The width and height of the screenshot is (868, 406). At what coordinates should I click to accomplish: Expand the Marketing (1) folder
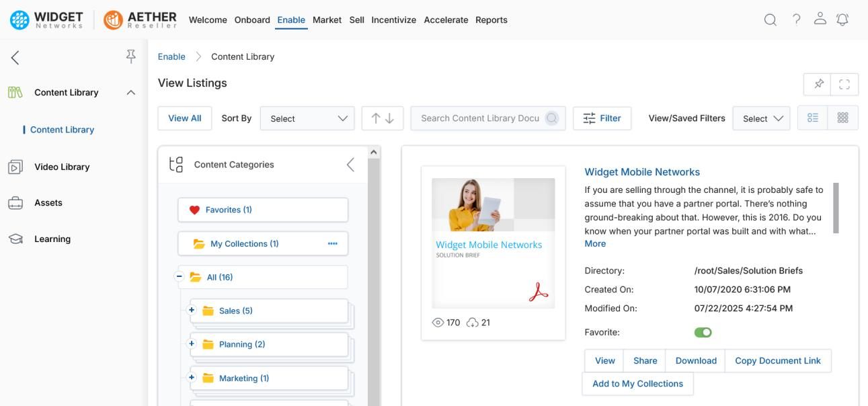click(191, 377)
